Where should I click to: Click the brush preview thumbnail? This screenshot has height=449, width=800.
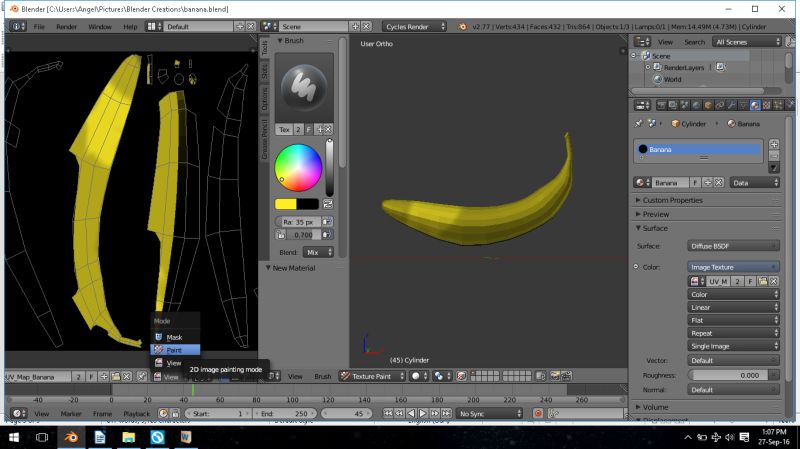click(x=304, y=87)
